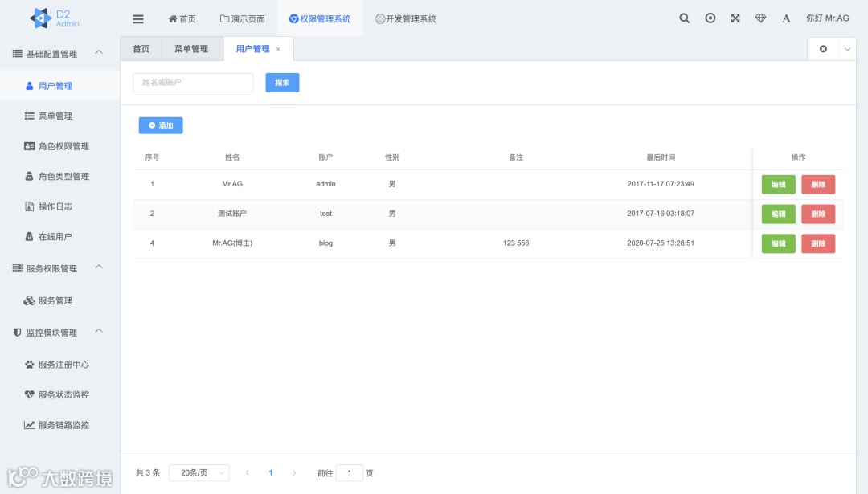The width and height of the screenshot is (868, 494).
Task: Go to 首页 in the top navigation
Action: point(182,18)
